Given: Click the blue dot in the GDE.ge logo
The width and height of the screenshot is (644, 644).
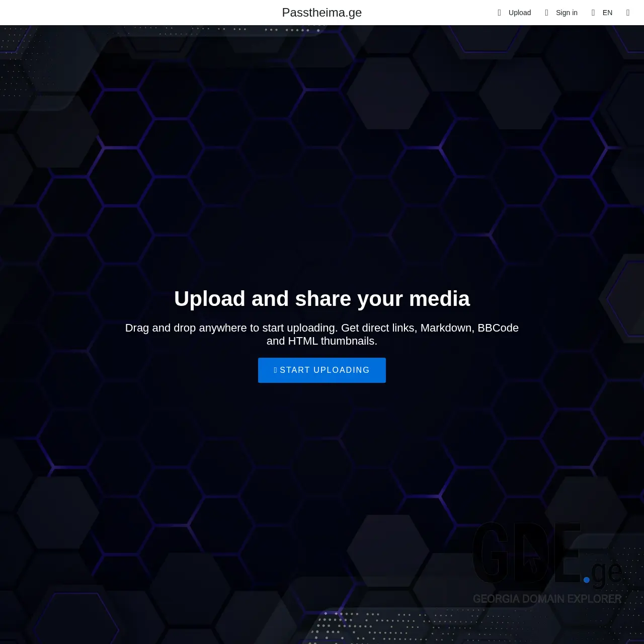Looking at the screenshot, I should (586, 579).
